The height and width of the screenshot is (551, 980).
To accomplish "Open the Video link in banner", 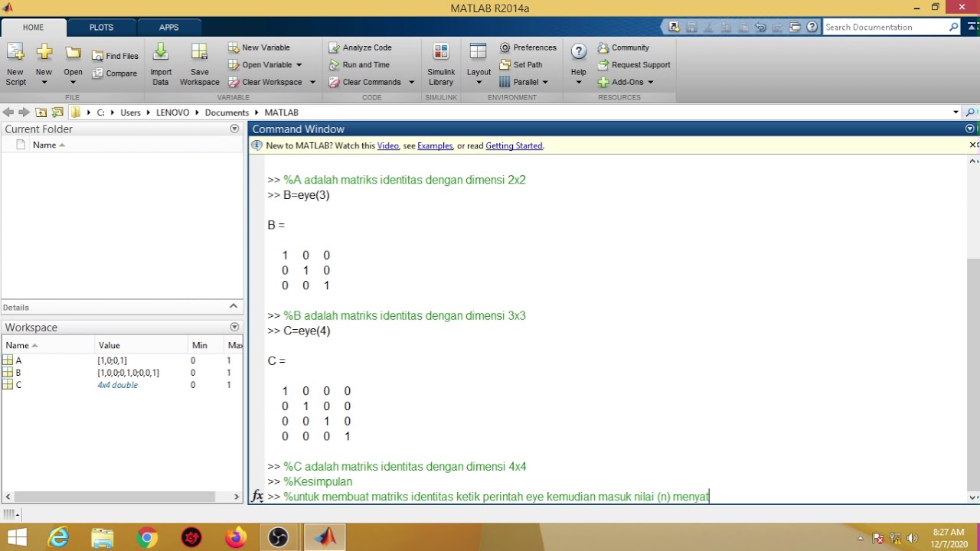I will (x=387, y=145).
